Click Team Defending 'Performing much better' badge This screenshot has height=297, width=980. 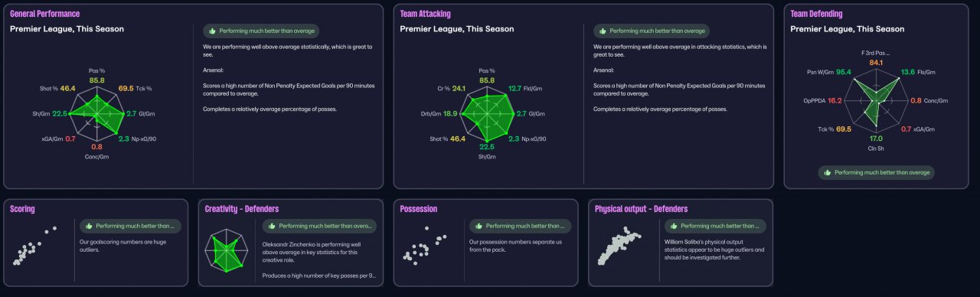(x=876, y=173)
